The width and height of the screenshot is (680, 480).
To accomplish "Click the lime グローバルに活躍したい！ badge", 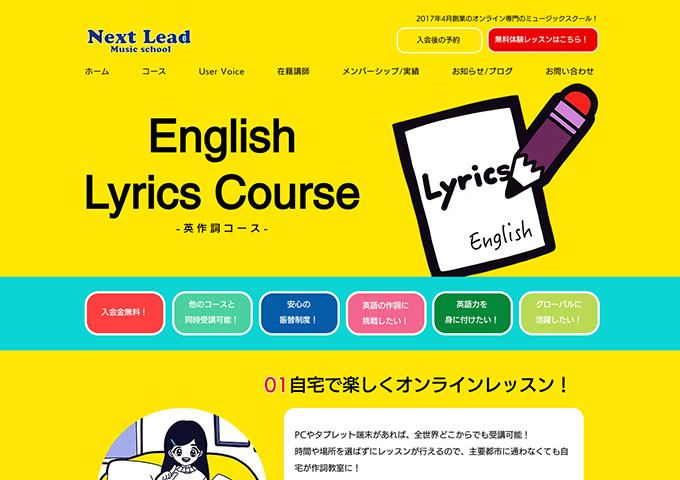I will (x=559, y=313).
